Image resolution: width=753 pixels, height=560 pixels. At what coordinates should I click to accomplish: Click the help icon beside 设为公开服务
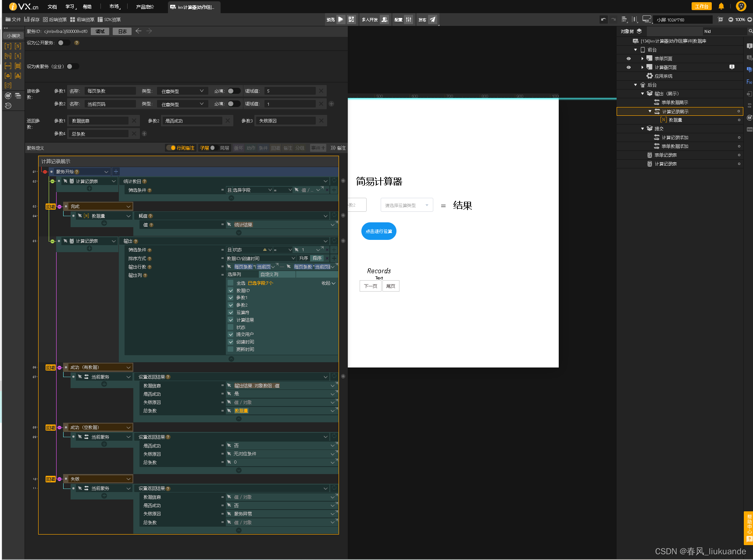(x=77, y=43)
